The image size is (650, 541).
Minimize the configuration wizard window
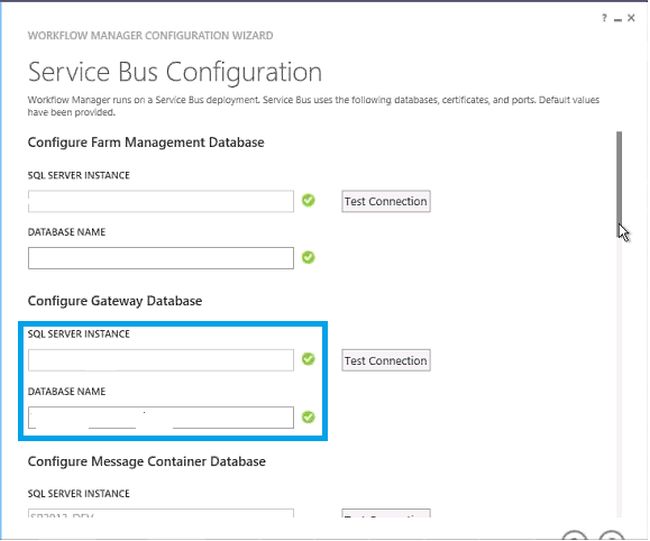tap(618, 18)
